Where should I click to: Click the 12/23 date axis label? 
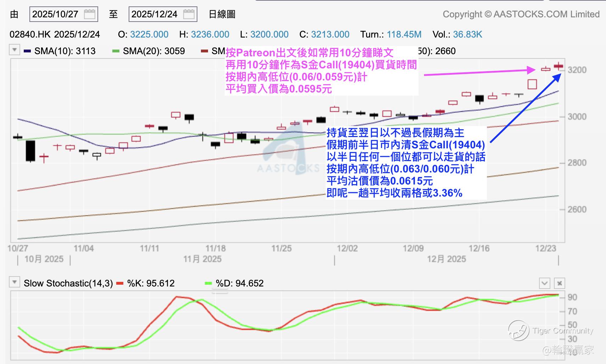pyautogui.click(x=546, y=248)
